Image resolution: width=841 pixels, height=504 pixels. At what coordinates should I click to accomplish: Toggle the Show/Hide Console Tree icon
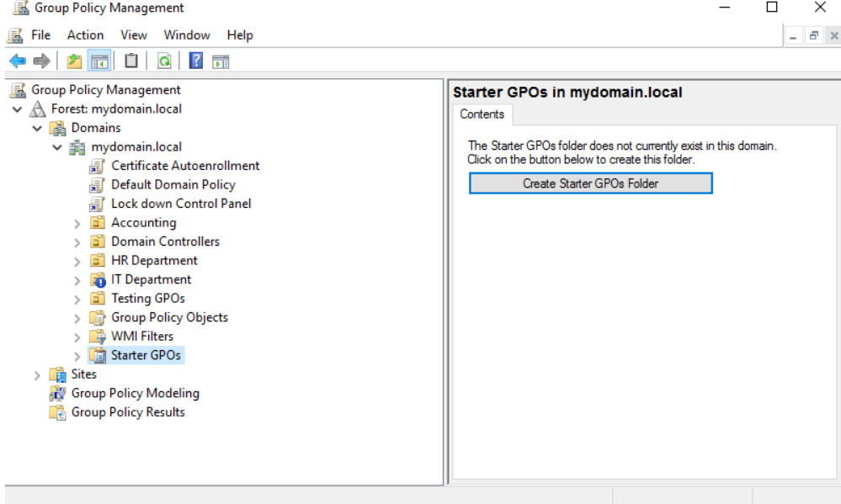point(98,61)
